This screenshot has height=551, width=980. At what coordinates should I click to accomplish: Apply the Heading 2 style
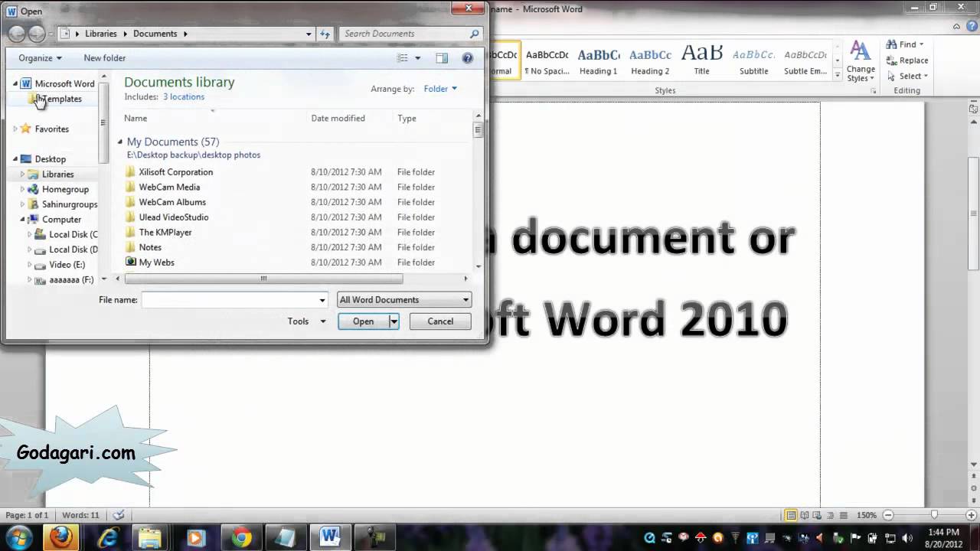coord(650,61)
